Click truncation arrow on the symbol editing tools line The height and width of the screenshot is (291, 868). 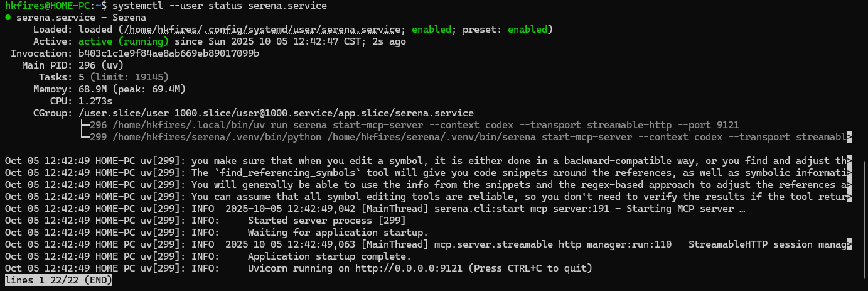[849, 197]
